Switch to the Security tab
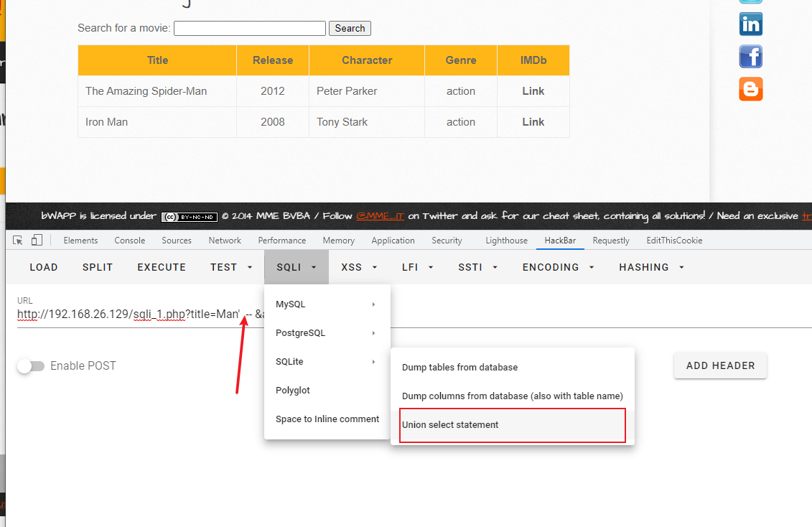Screen dimensions: 812x527 (x=447, y=241)
